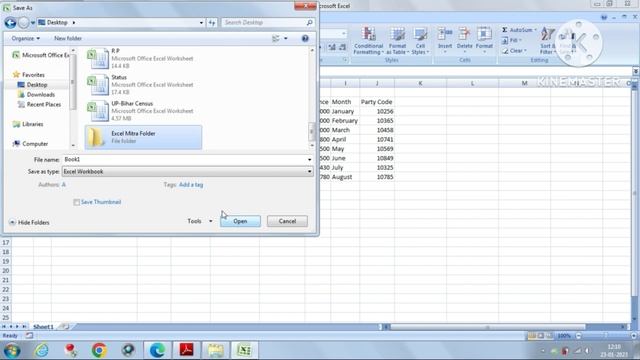
Task: Click the Back arrow in Save As dialog
Action: [10, 22]
